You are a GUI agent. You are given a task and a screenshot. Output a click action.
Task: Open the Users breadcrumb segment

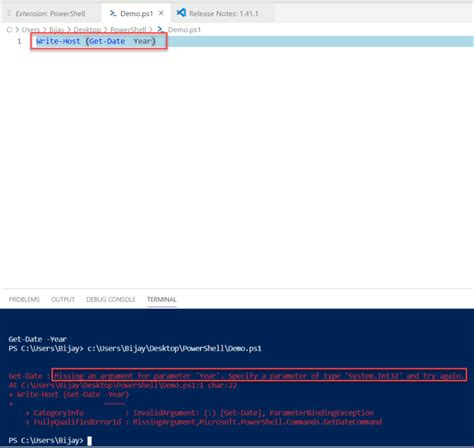click(31, 30)
